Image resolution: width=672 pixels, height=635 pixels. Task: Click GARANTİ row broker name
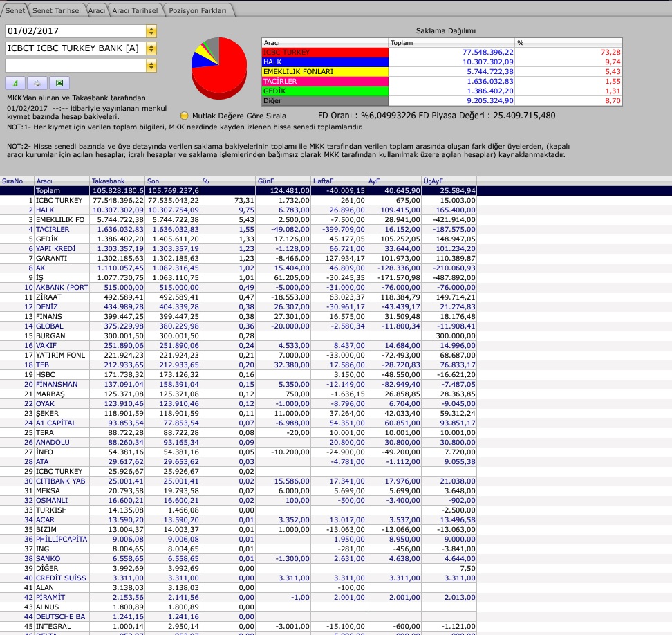(51, 259)
